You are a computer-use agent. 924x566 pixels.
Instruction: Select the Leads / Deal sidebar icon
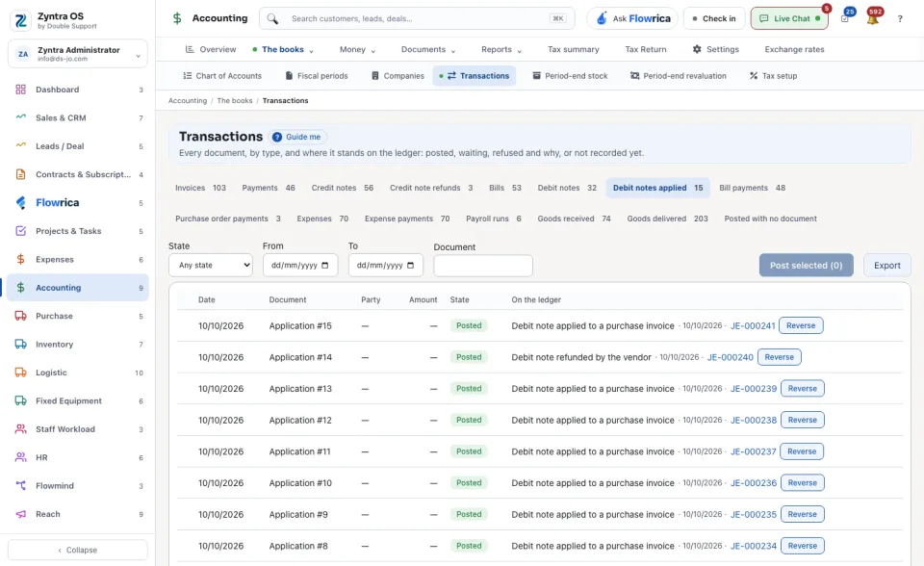(x=20, y=146)
